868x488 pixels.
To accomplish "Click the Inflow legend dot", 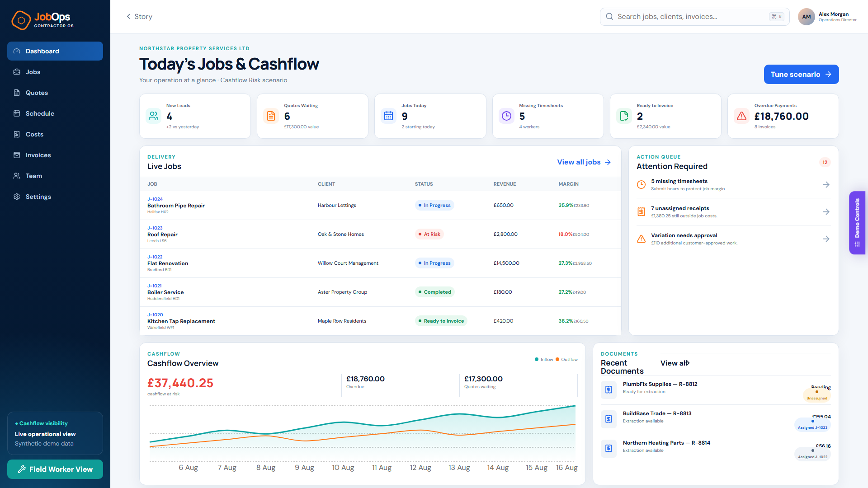I will (x=537, y=360).
